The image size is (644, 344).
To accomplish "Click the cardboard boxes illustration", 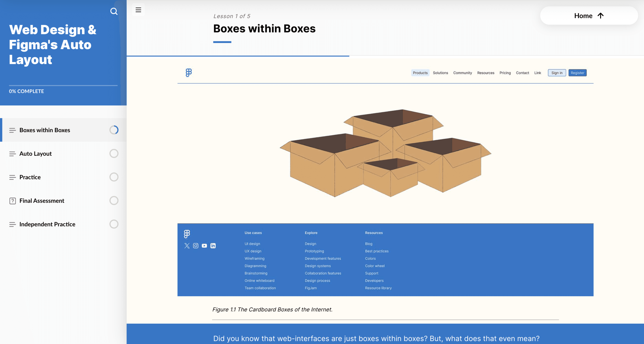I will pyautogui.click(x=385, y=153).
